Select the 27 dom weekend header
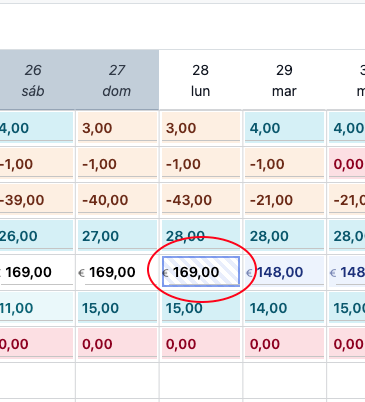The image size is (365, 402). (117, 80)
